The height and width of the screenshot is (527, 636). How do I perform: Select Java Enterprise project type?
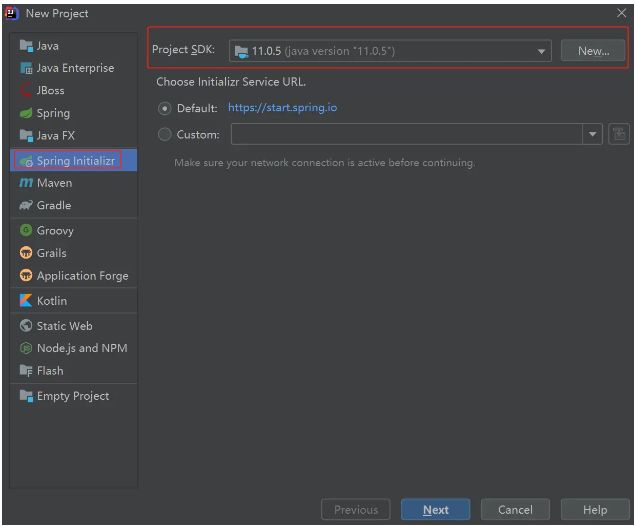click(x=73, y=68)
